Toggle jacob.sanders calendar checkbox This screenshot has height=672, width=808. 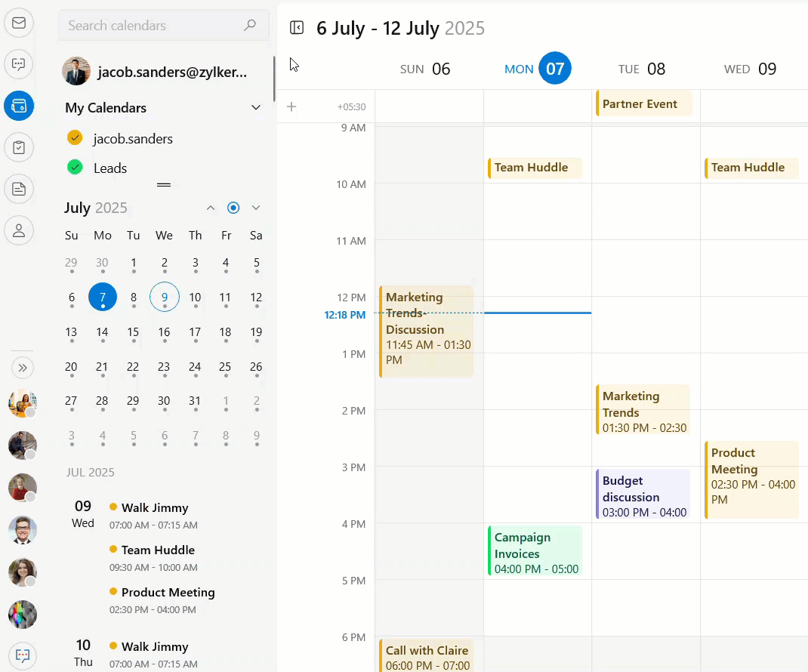point(76,137)
